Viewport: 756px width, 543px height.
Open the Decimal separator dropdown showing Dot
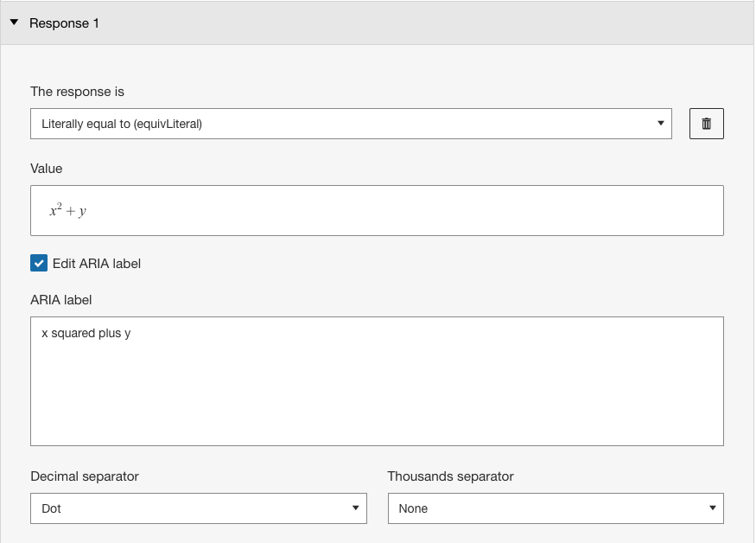[199, 508]
